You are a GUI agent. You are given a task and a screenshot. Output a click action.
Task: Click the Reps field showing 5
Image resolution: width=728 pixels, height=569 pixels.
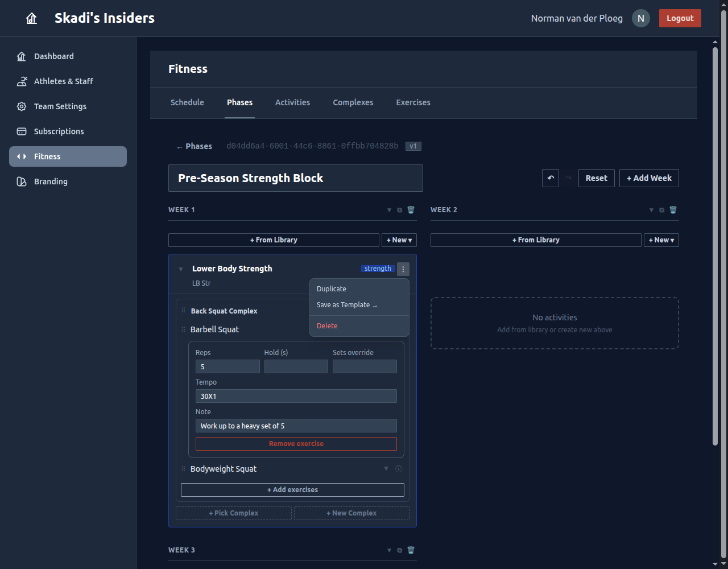point(227,366)
